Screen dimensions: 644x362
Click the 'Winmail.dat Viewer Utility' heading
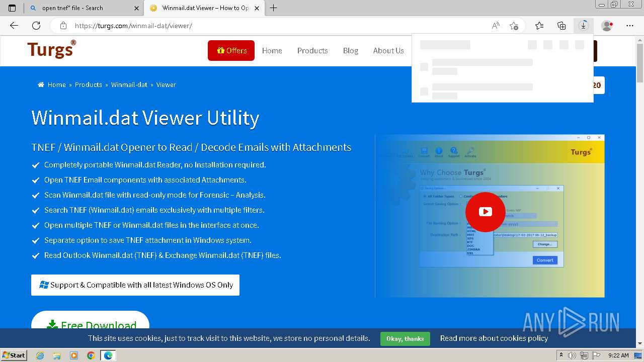click(145, 118)
